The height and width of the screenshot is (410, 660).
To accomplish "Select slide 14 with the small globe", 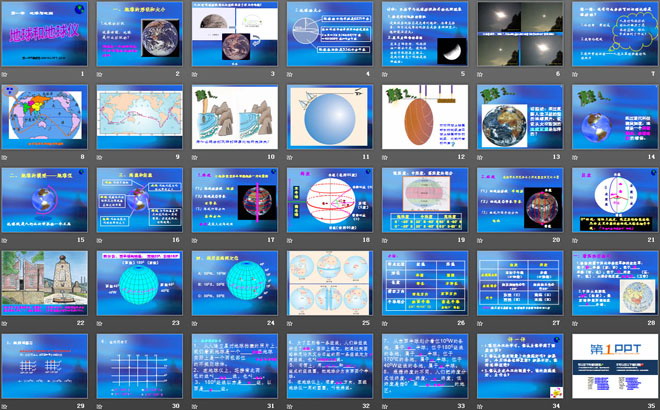I will 615,117.
